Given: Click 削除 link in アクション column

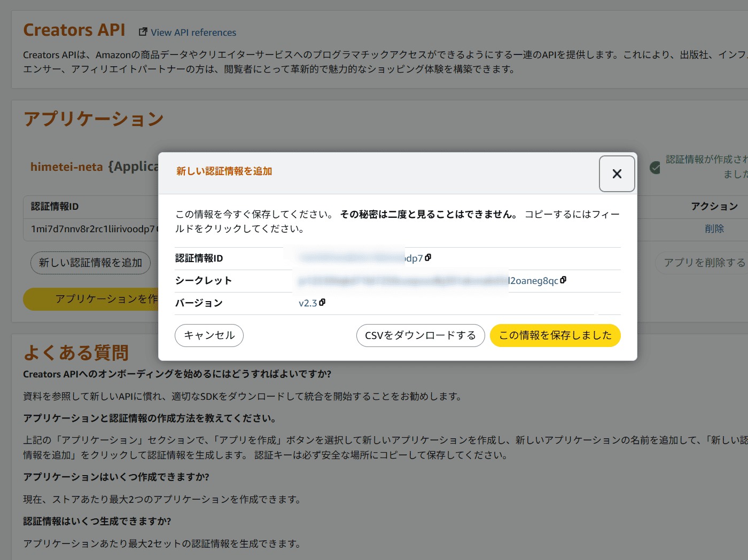Looking at the screenshot, I should coord(714,229).
